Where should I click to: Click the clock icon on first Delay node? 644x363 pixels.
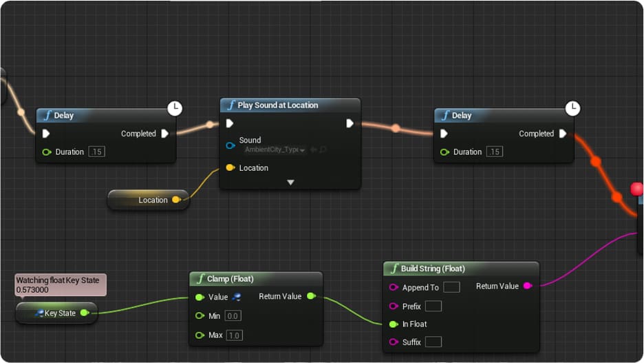(x=175, y=108)
